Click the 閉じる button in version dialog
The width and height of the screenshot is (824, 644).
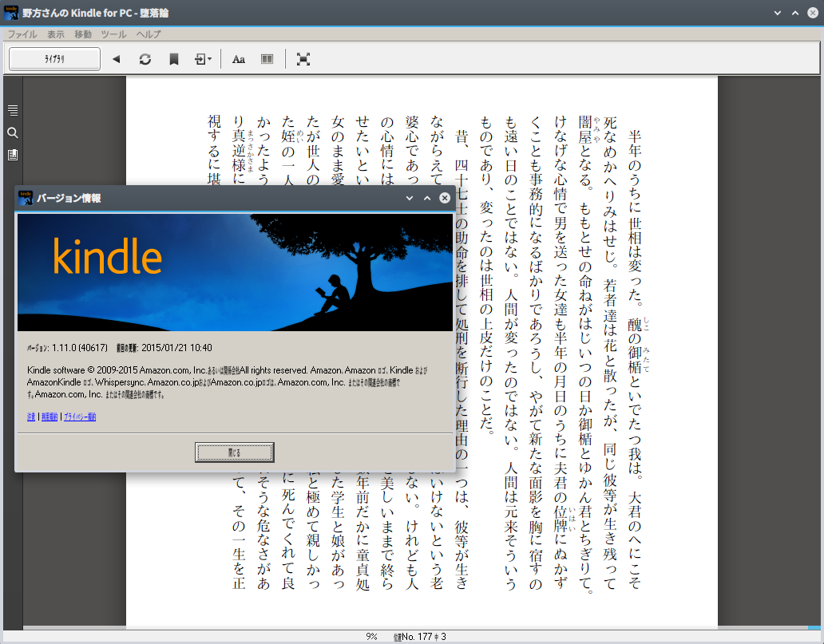[235, 452]
